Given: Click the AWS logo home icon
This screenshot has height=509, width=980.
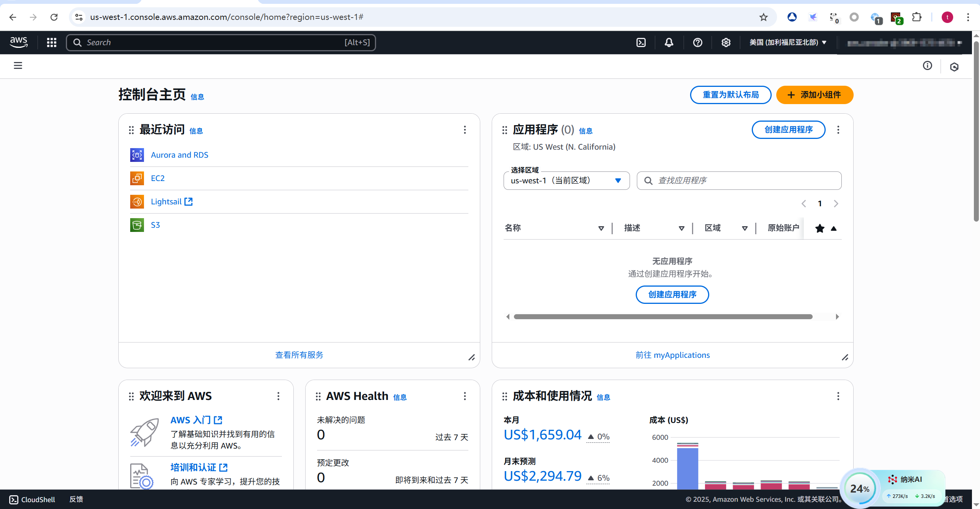Looking at the screenshot, I should point(18,42).
